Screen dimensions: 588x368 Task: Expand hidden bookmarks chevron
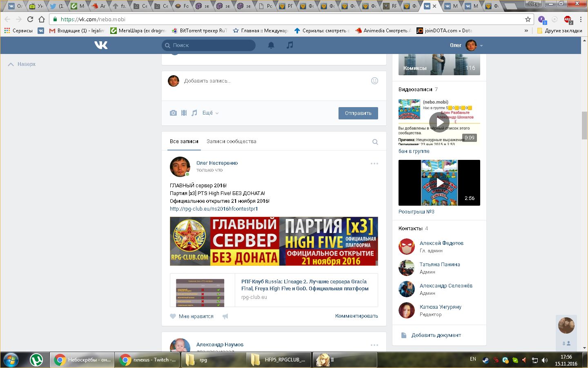(526, 31)
